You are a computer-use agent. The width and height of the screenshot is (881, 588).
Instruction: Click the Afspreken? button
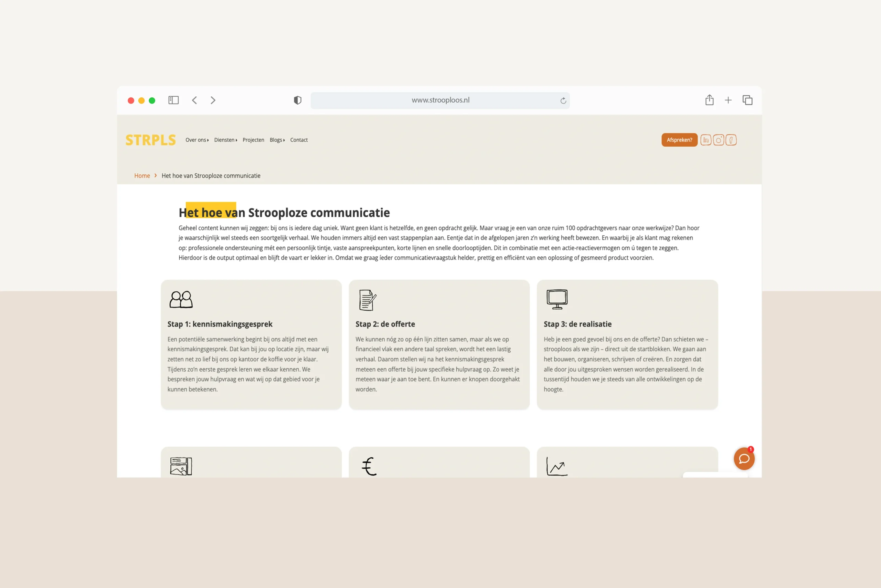(679, 140)
